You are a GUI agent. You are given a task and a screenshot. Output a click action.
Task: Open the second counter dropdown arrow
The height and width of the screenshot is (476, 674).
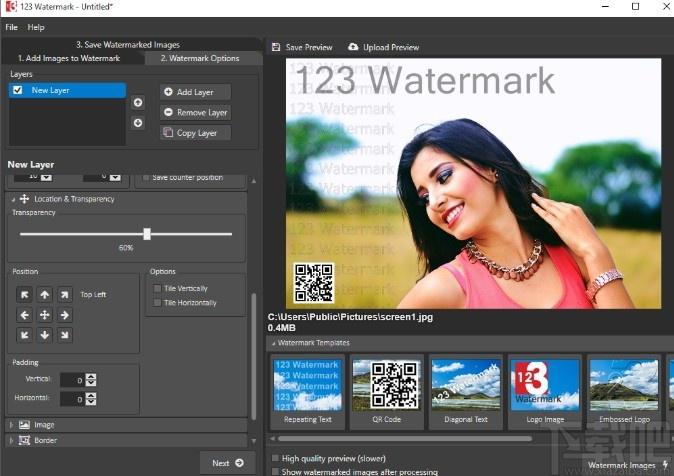(115, 177)
